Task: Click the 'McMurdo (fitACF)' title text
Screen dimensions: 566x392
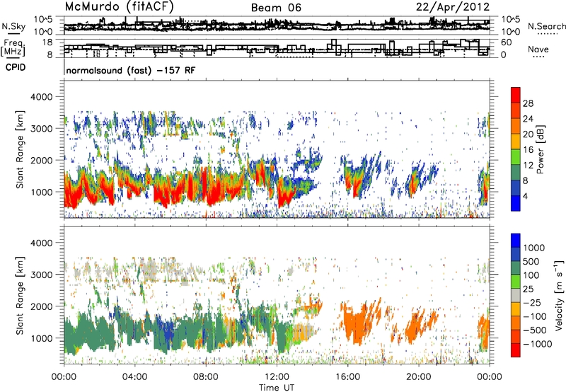Action: coord(120,7)
